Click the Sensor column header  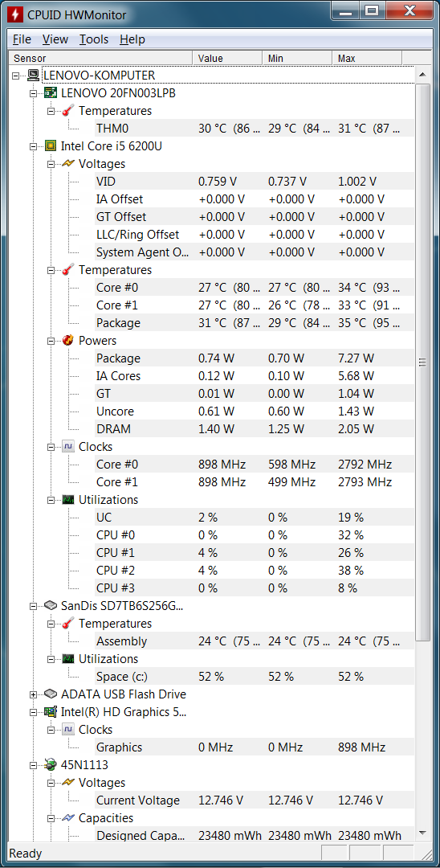[x=100, y=58]
